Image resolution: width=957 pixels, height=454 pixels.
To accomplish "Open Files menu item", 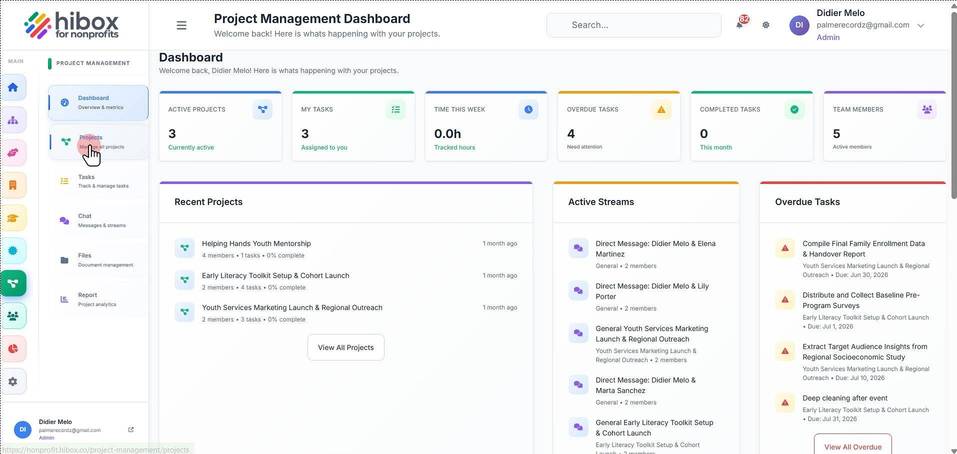I will 98,260.
